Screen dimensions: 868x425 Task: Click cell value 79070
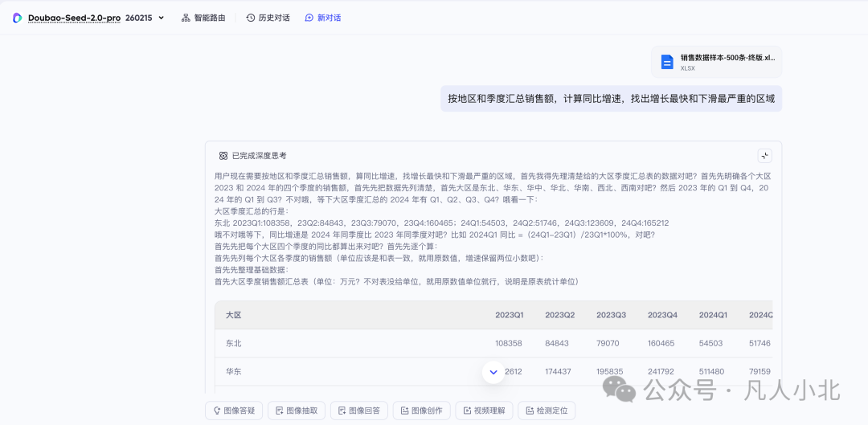click(608, 343)
